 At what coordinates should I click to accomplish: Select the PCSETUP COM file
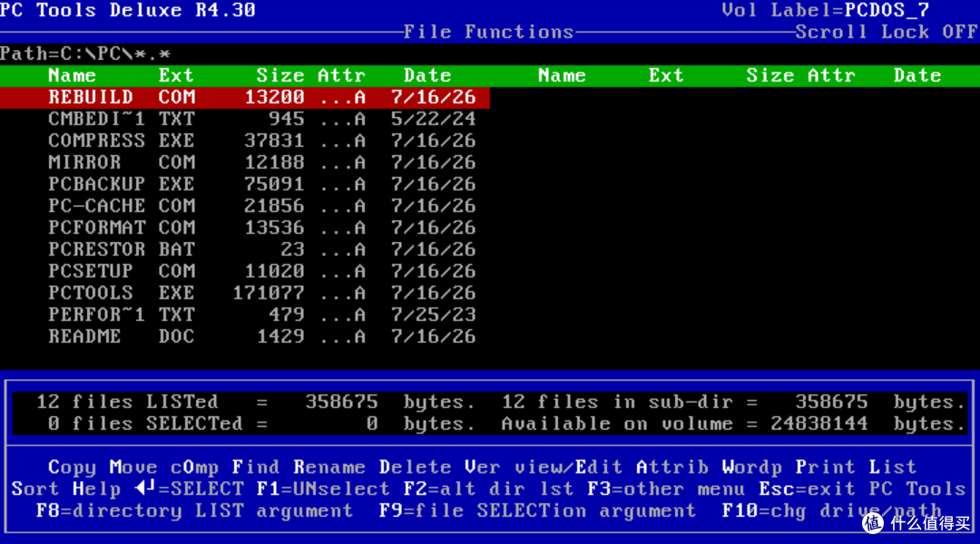point(262,272)
